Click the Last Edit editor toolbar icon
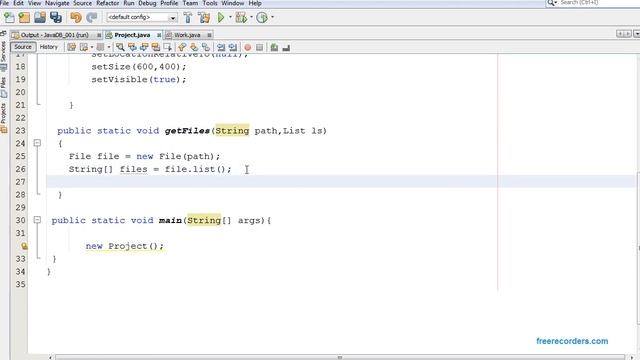 [x=72, y=47]
